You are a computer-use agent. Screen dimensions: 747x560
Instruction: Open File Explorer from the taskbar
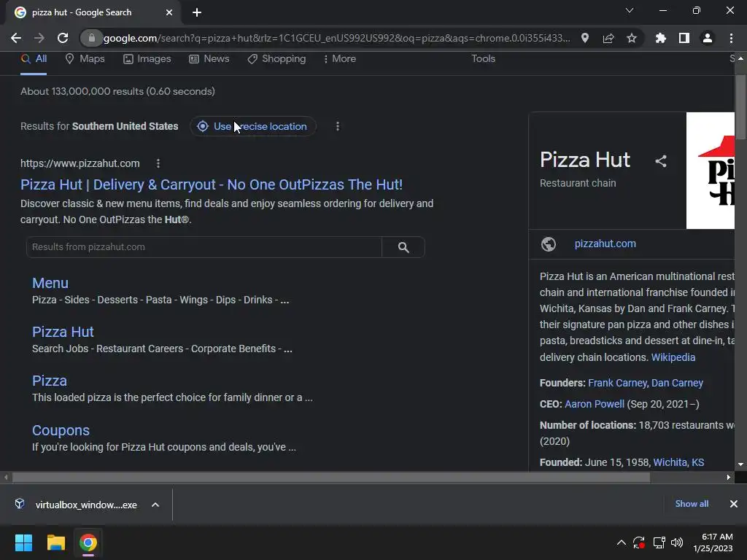55,542
